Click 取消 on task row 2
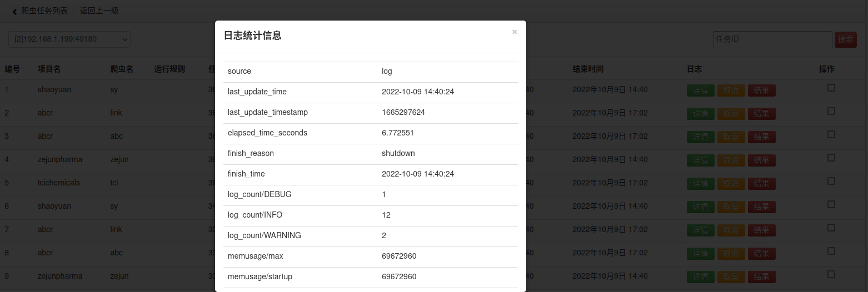Viewport: 868px width, 292px height. [731, 114]
